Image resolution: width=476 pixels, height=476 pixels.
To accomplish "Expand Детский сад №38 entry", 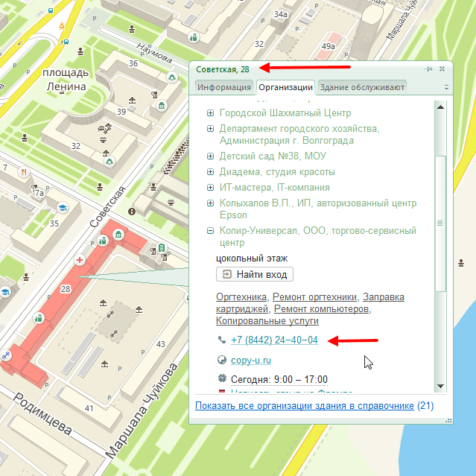I will pos(210,157).
